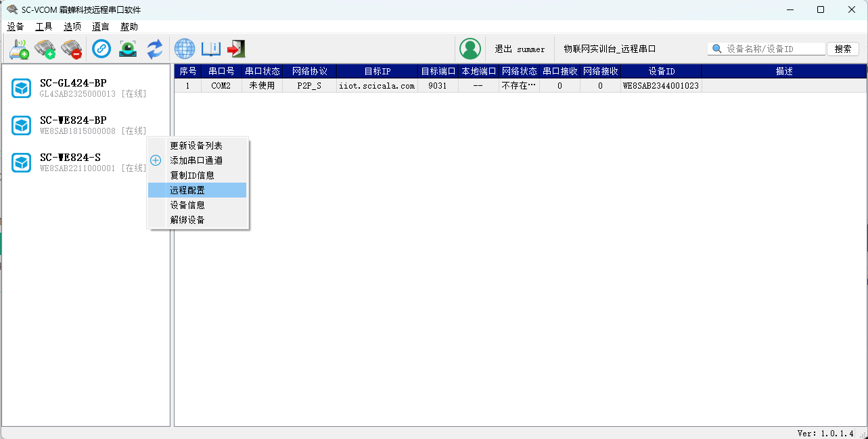The height and width of the screenshot is (439, 868).
Task: Click the blue chain link icon
Action: point(101,49)
